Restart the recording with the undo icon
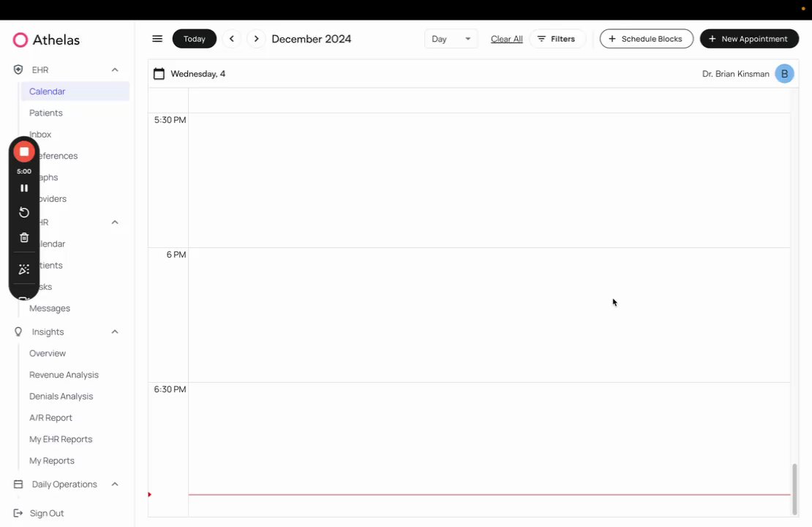Screen dimensions: 812x527 point(24,212)
